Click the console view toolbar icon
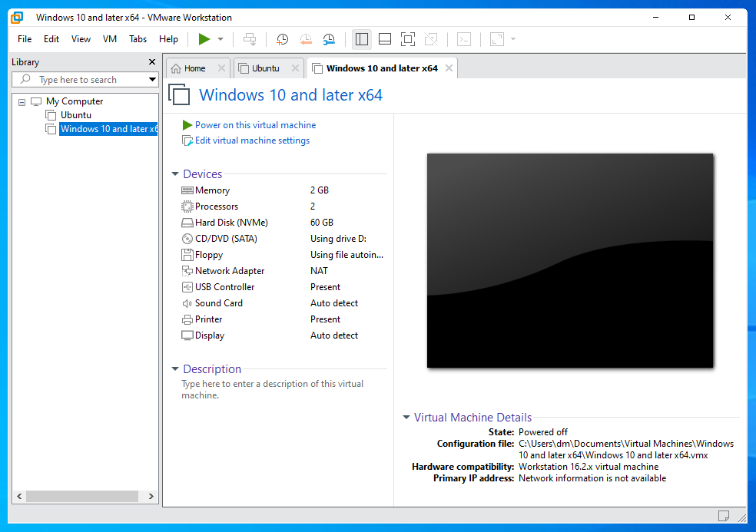The width and height of the screenshot is (756, 532). 464,39
